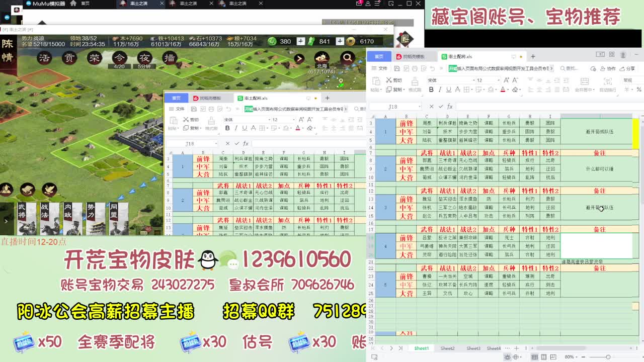Click the save icon in right WPS window
Image resolution: width=644 pixels, height=362 pixels.
tap(397, 68)
